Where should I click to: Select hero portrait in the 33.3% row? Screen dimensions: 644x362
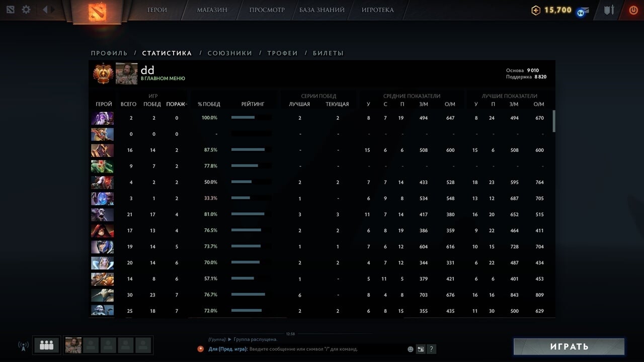(102, 199)
